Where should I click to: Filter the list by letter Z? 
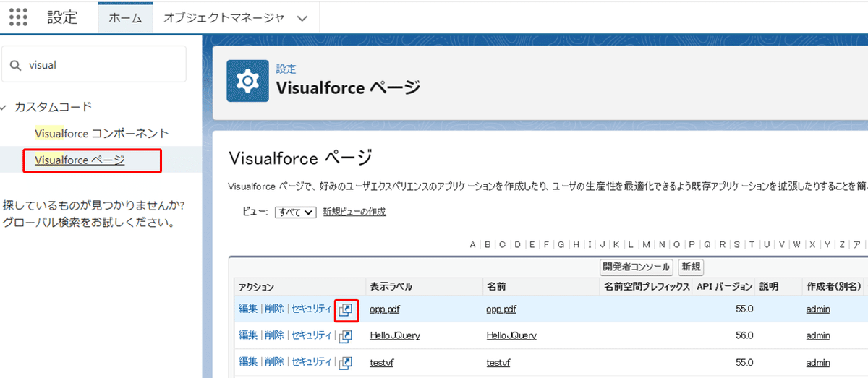(x=842, y=244)
